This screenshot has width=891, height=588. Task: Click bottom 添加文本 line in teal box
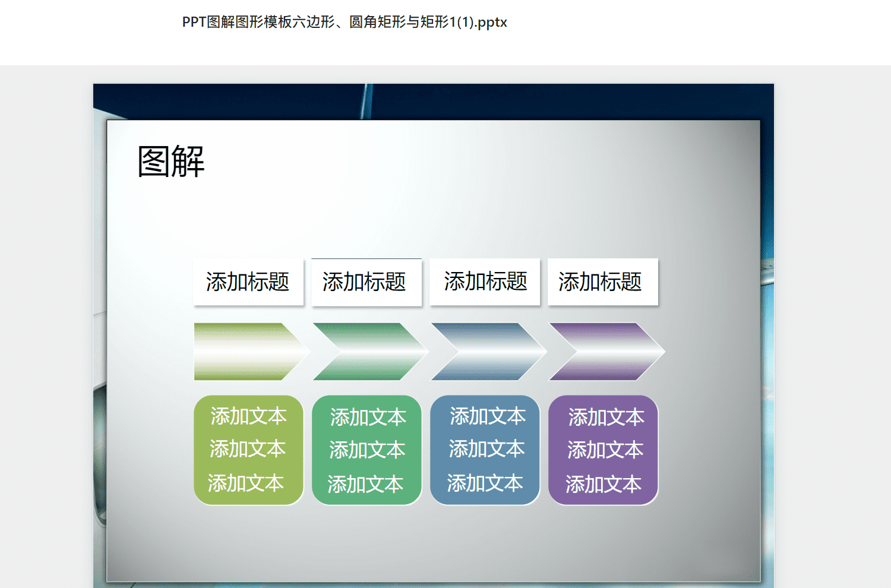pyautogui.click(x=365, y=484)
